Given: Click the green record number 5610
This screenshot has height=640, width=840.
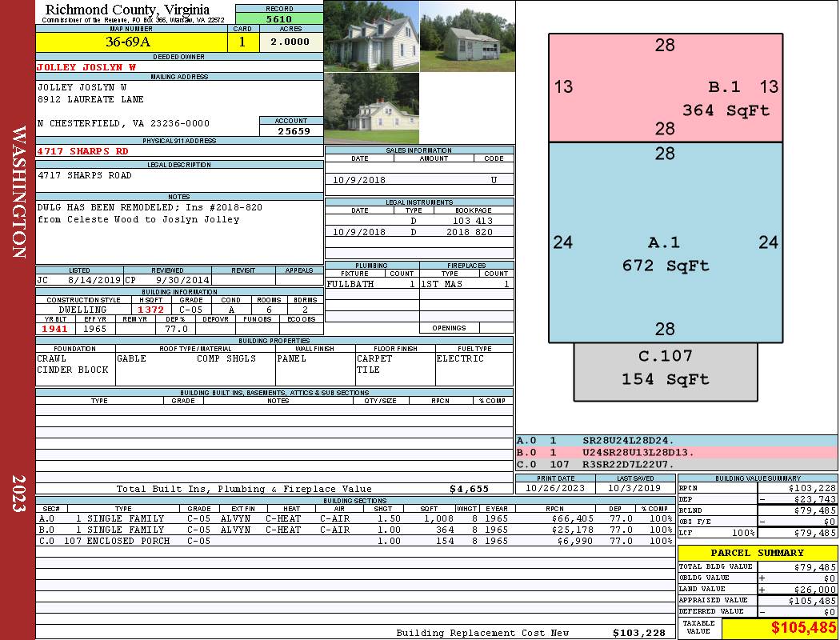Looking at the screenshot, I should (x=279, y=18).
